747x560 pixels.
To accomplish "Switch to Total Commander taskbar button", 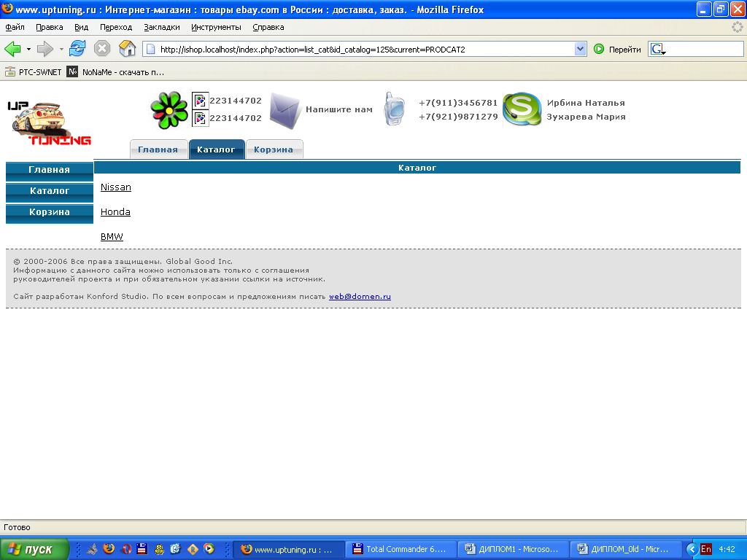I will pos(401,549).
